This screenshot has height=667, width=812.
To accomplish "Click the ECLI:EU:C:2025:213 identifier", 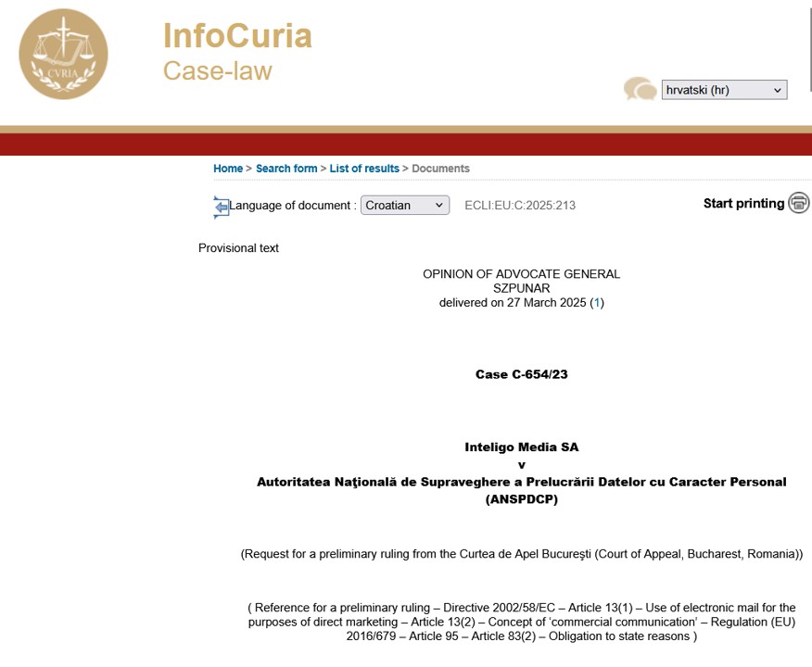I will point(520,206).
